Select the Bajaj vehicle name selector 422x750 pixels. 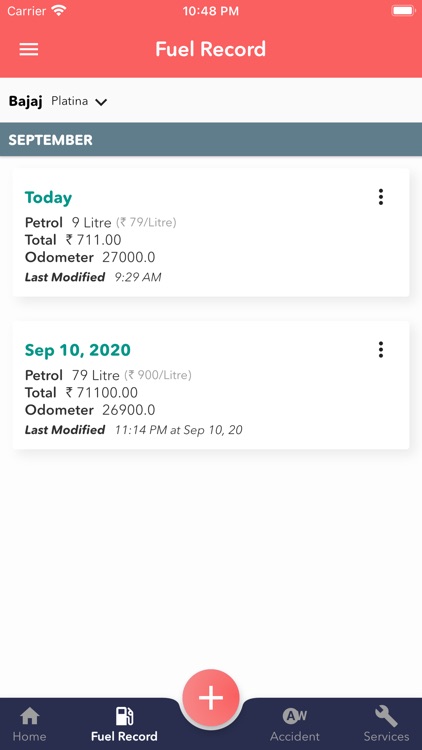(x=26, y=101)
